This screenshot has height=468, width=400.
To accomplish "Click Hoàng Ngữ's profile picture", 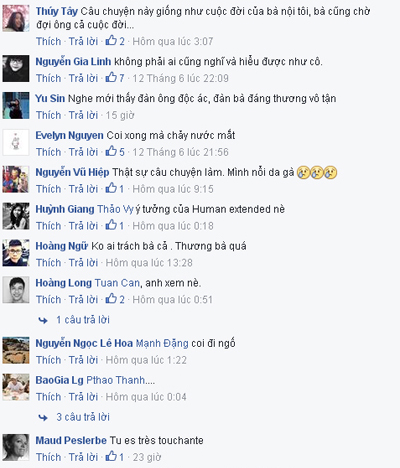I will [16, 253].
